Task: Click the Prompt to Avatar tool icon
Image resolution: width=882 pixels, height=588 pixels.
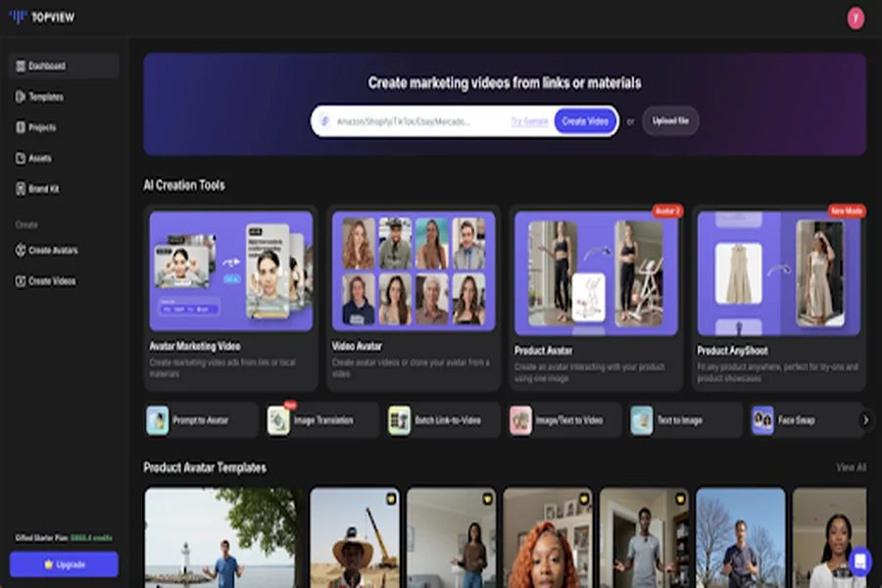Action: [158, 420]
